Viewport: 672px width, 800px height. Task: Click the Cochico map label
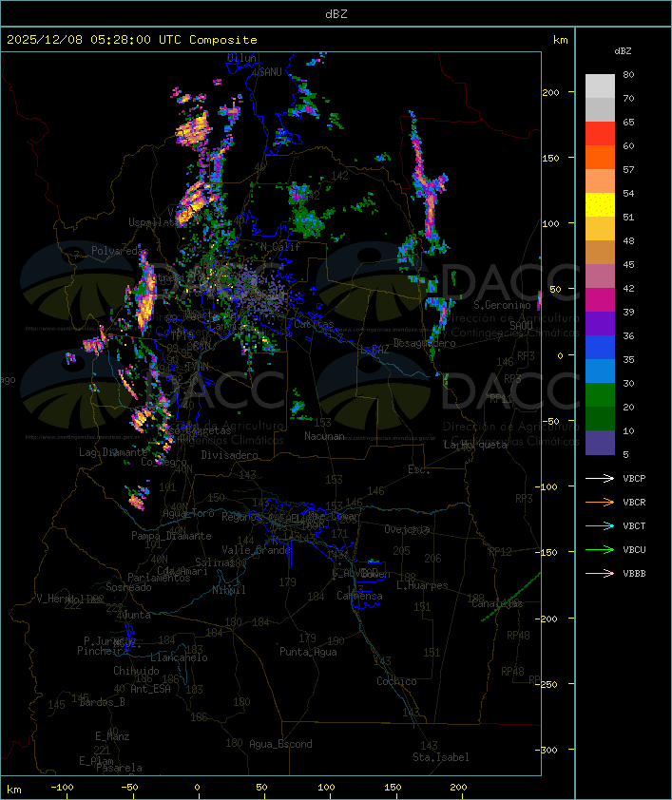click(x=396, y=681)
